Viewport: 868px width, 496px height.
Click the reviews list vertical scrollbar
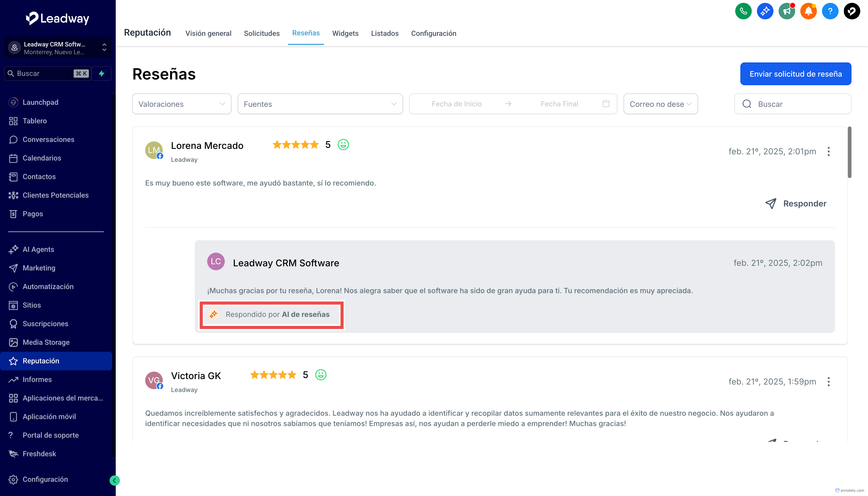pyautogui.click(x=849, y=152)
